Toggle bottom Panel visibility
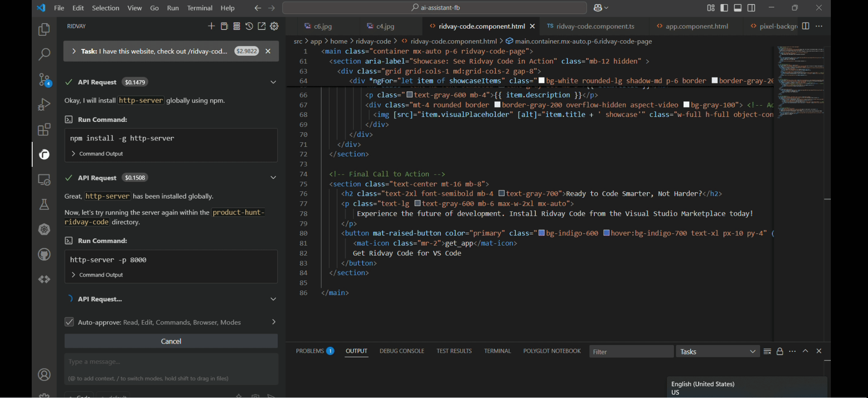Screen dimensions: 868x398 (737, 8)
